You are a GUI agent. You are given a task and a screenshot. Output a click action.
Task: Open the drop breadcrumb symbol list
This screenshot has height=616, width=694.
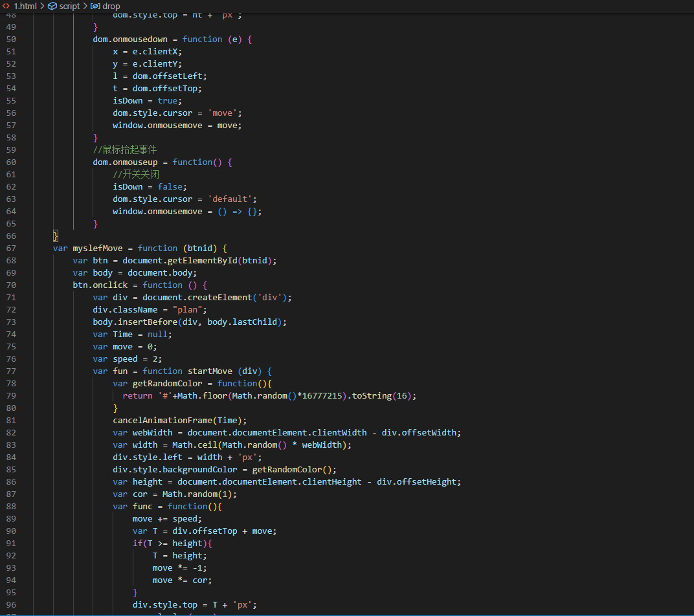[x=111, y=6]
